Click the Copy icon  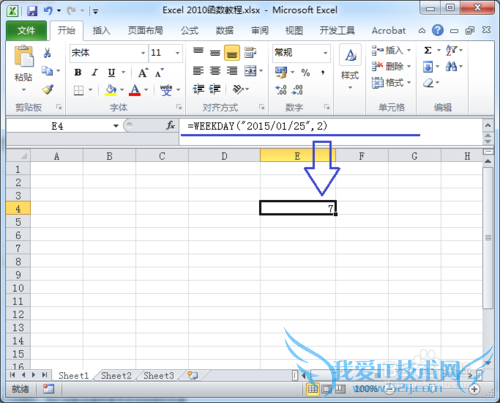coord(47,71)
